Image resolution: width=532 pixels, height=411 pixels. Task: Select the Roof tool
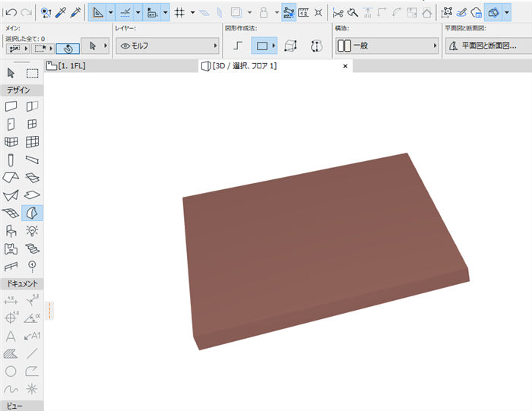point(11,177)
